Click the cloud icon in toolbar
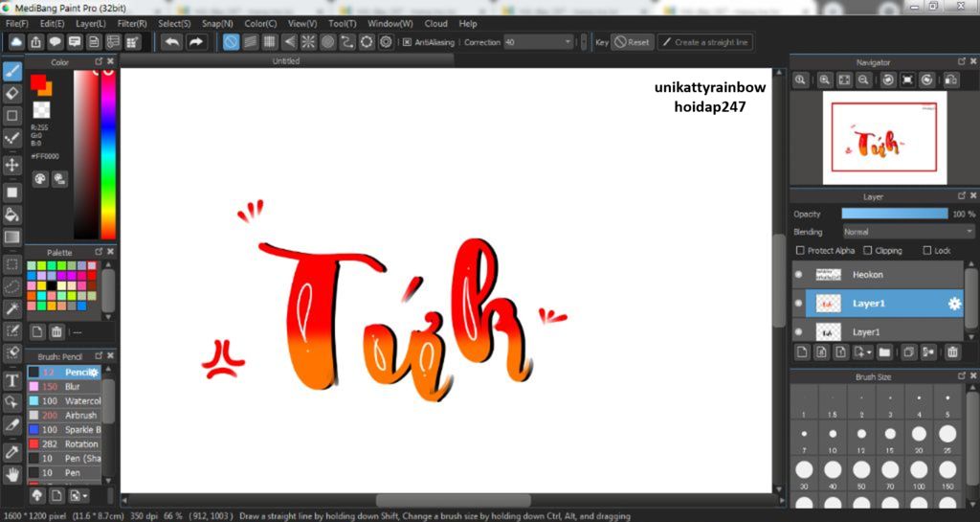 pyautogui.click(x=16, y=42)
